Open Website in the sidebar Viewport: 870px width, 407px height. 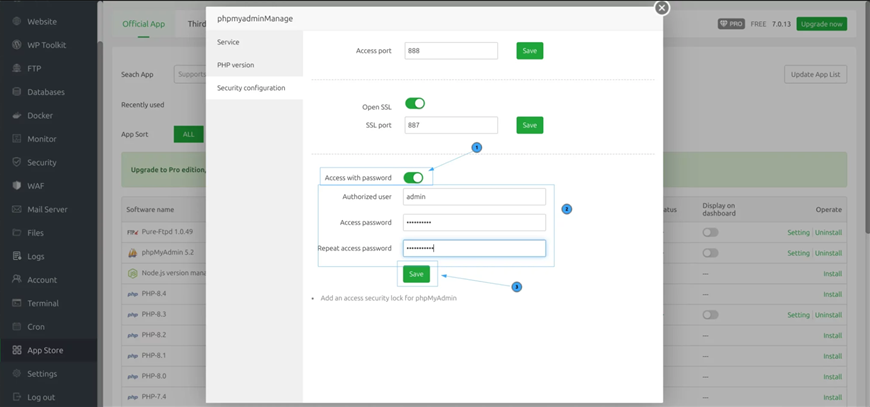[x=42, y=22]
